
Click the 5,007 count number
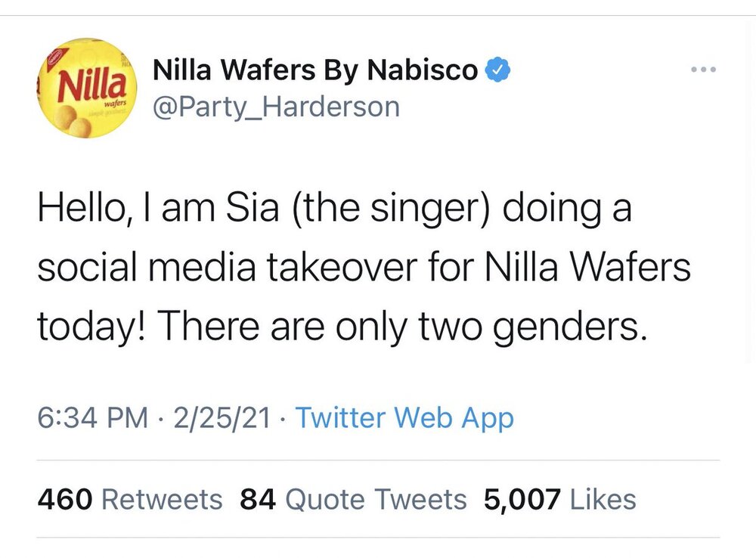pyautogui.click(x=522, y=499)
